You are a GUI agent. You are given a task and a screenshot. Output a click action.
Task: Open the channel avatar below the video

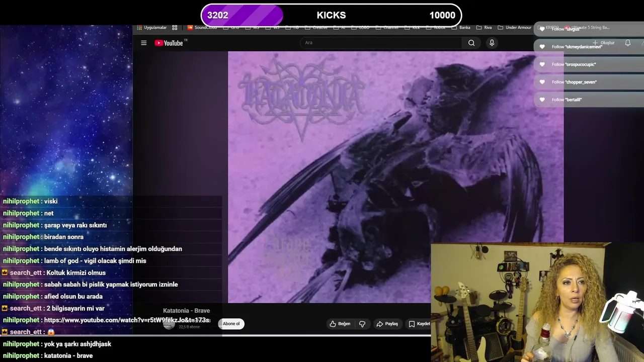[169, 324]
